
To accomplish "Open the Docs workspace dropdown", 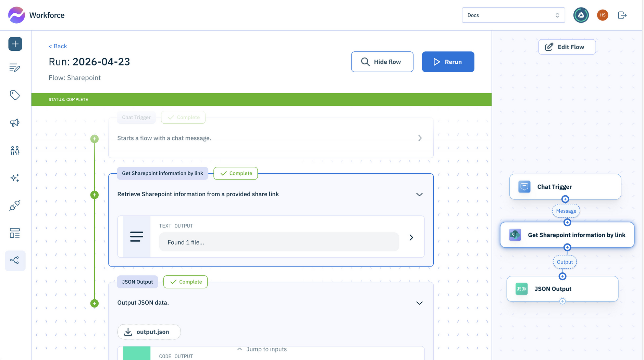I will point(513,15).
